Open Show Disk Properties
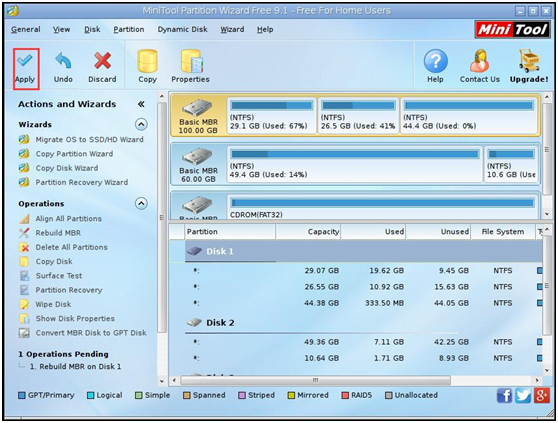The image size is (558, 423). (67, 318)
